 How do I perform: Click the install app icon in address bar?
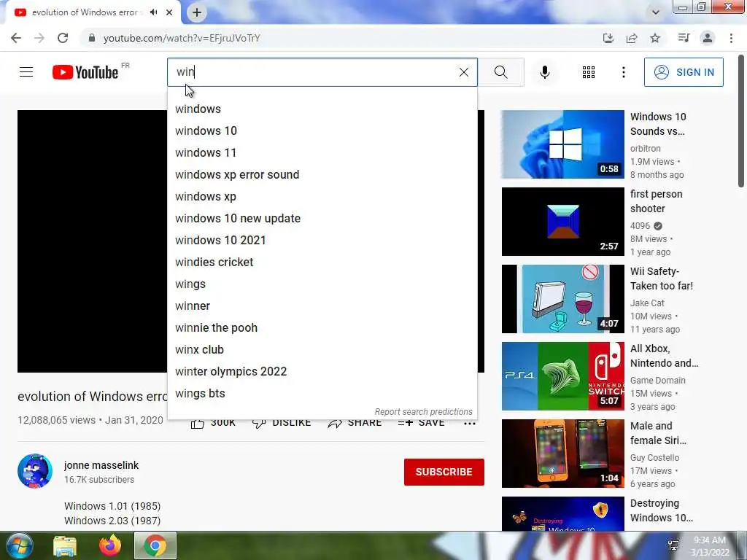(x=608, y=38)
